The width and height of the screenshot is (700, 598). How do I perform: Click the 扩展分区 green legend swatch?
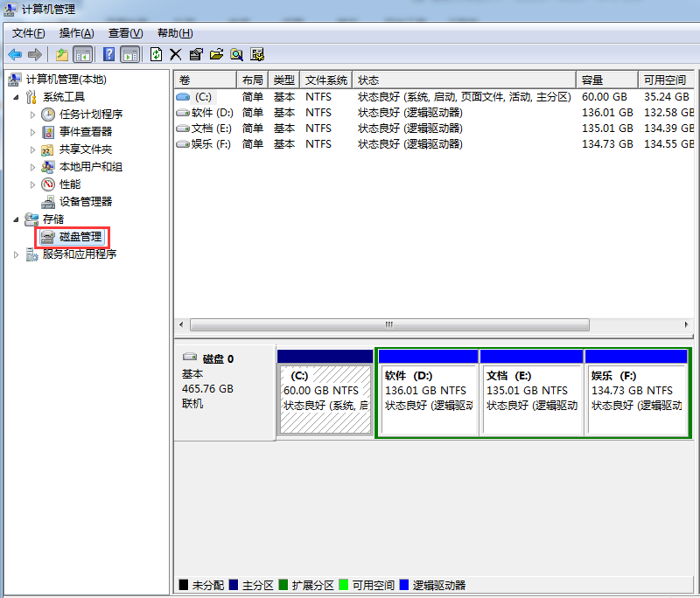coord(283,585)
